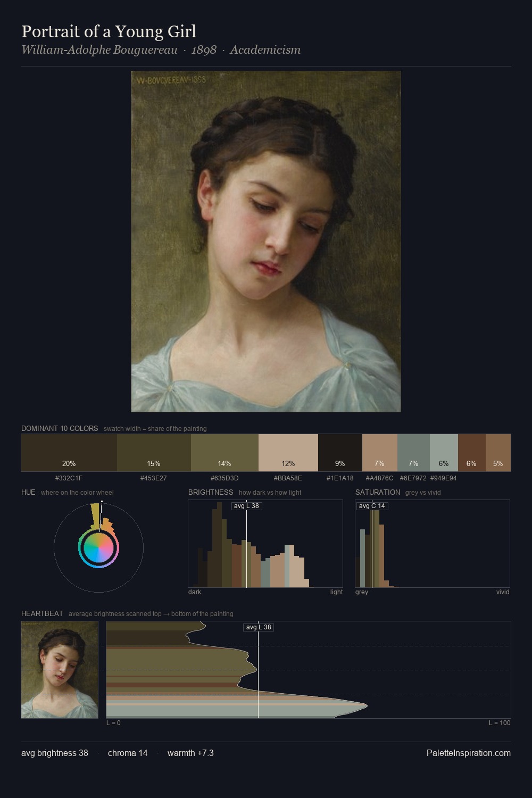
Task: Click artist name 'William-Adolphe Bouguereau'
Action: pos(99,50)
